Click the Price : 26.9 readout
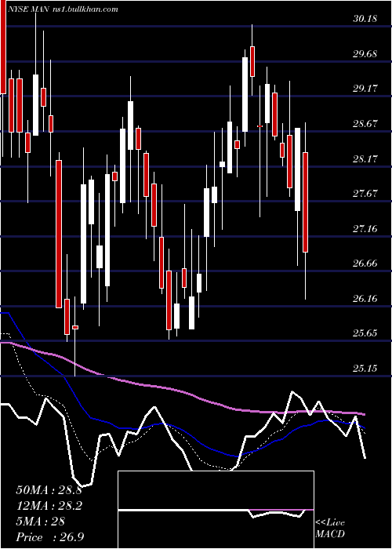This screenshot has height=549, width=392. pyautogui.click(x=50, y=537)
